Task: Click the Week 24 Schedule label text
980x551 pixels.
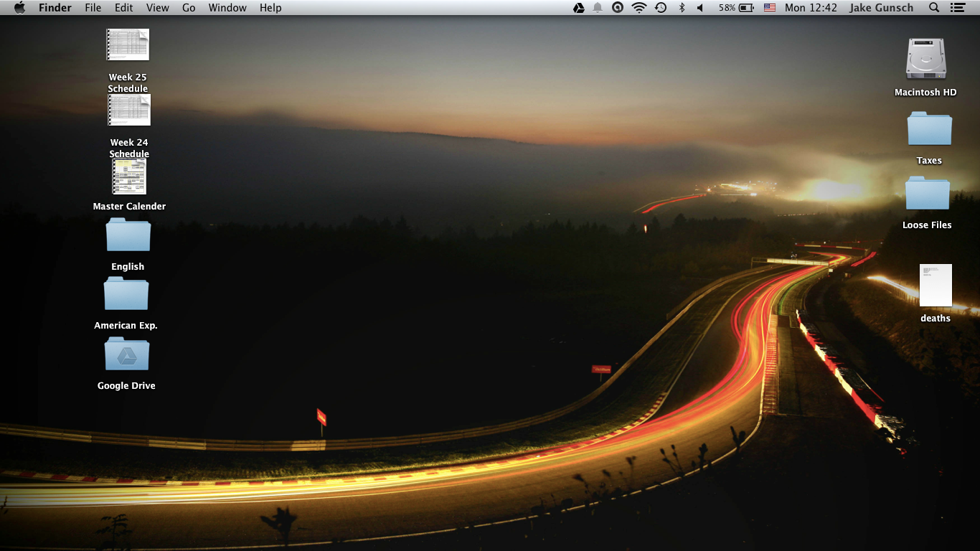Action: (x=129, y=149)
